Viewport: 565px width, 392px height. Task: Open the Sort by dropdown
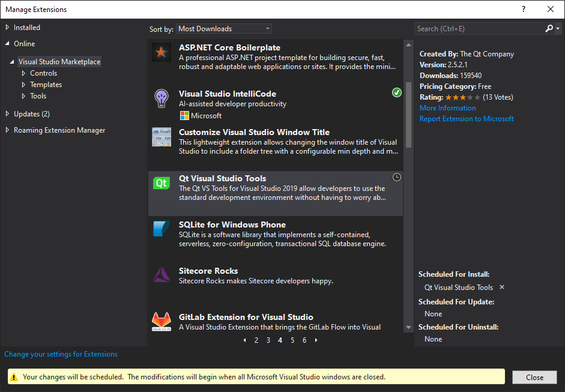coord(224,29)
